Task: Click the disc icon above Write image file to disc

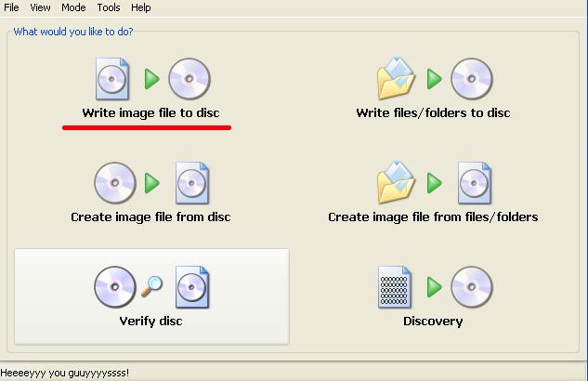Action: [x=189, y=79]
